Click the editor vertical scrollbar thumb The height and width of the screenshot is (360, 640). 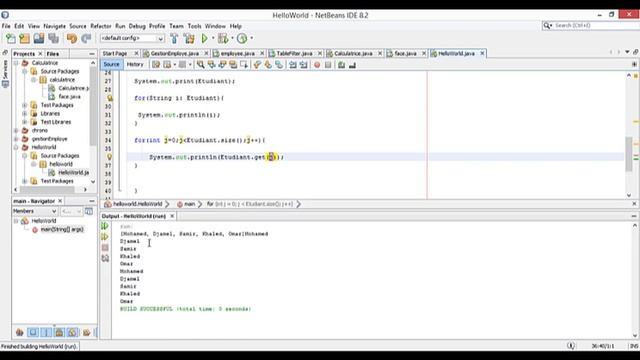point(629,154)
